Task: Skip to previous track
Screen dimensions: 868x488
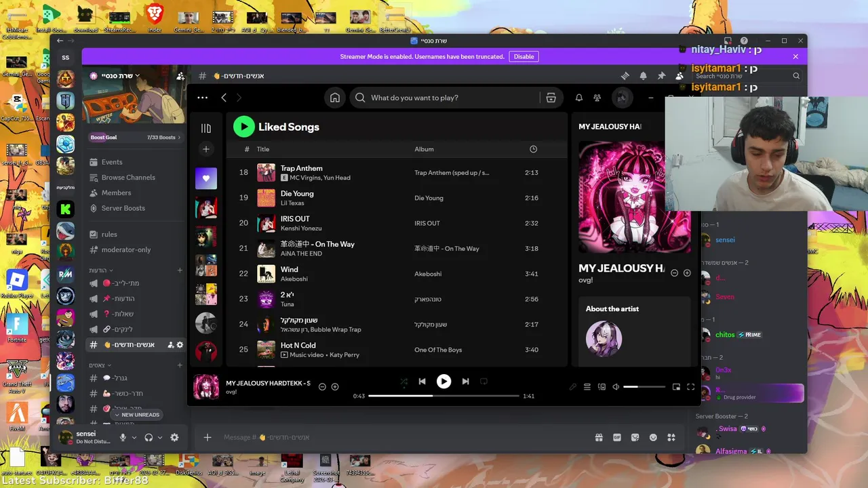Action: pos(422,382)
